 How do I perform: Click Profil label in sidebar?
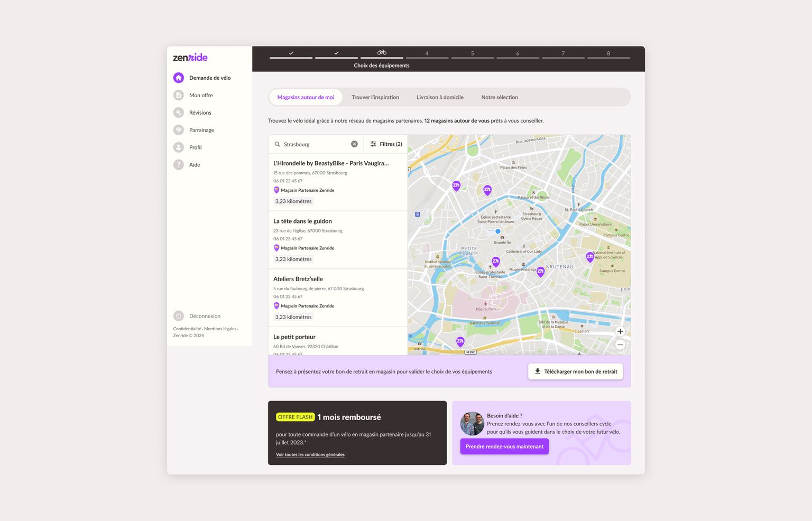(196, 147)
